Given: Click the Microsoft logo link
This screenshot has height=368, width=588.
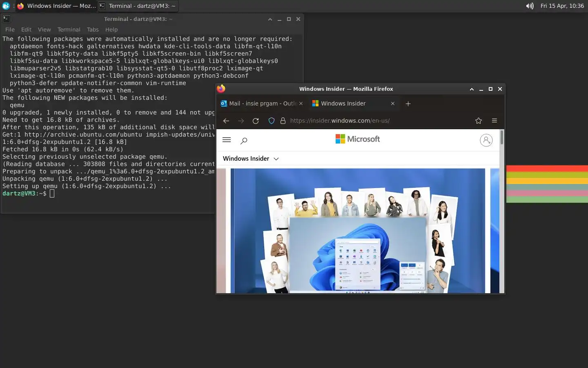Looking at the screenshot, I should 358,139.
